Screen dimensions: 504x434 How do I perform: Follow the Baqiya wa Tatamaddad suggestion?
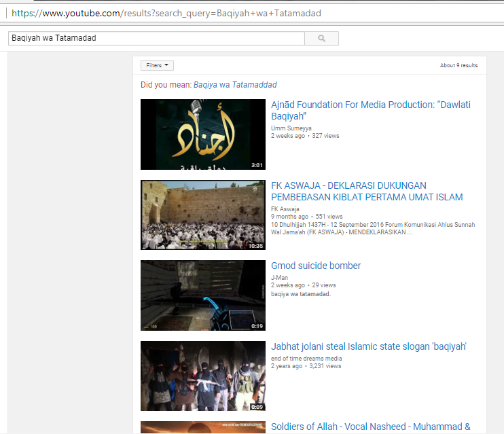[x=235, y=84]
